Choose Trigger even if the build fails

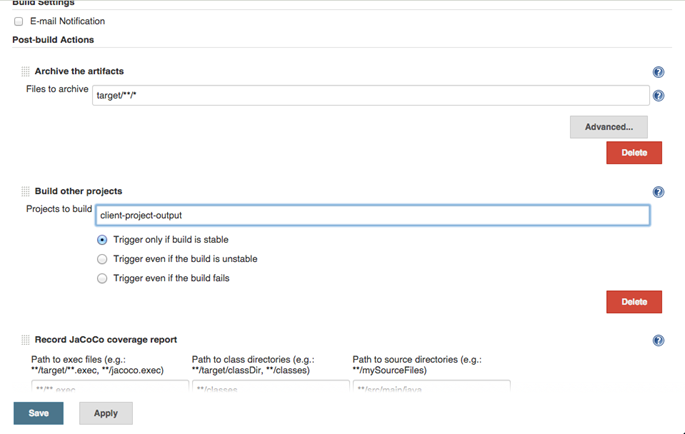click(x=102, y=278)
